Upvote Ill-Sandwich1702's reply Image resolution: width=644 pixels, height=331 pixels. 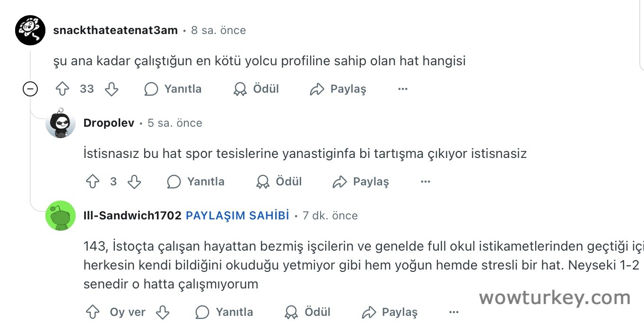tap(93, 312)
